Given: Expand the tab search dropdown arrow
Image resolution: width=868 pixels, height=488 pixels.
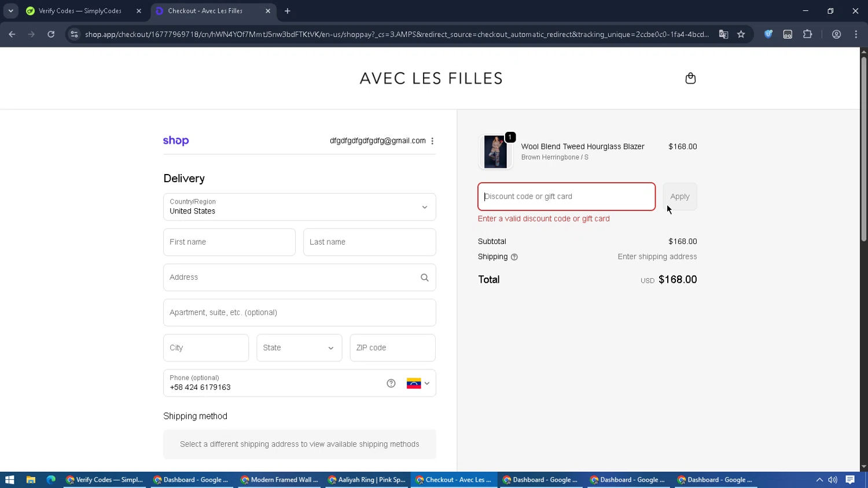Looking at the screenshot, I should pyautogui.click(x=10, y=11).
